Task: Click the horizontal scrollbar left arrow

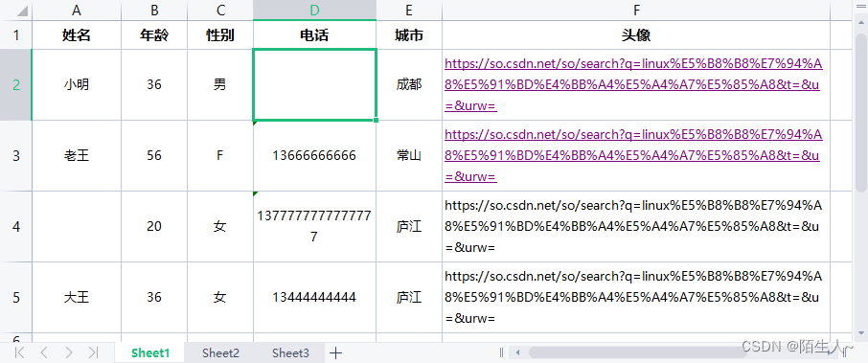Action: pos(518,353)
